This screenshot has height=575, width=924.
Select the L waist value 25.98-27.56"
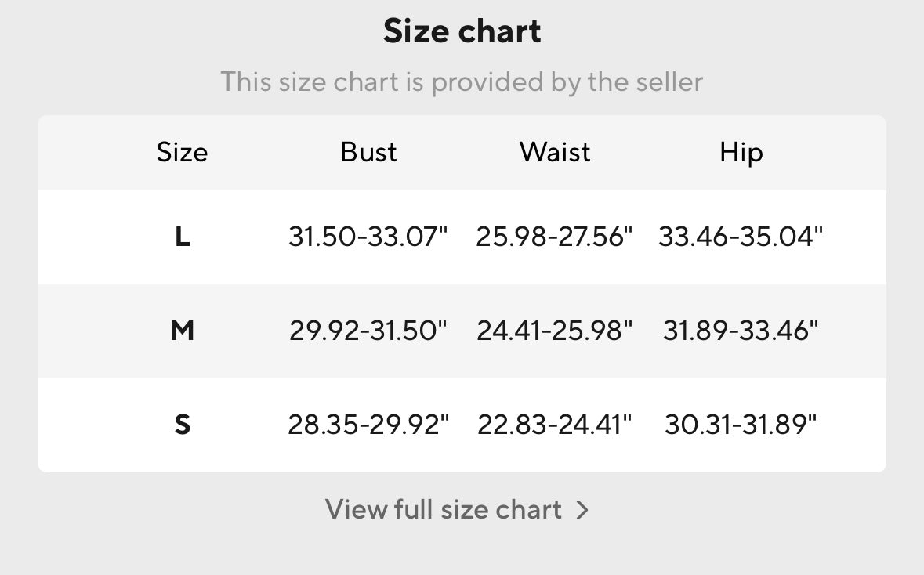[555, 237]
